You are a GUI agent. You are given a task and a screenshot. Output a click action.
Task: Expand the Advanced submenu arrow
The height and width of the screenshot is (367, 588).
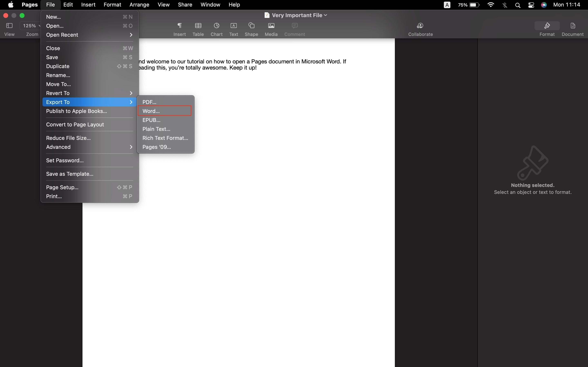pyautogui.click(x=131, y=147)
